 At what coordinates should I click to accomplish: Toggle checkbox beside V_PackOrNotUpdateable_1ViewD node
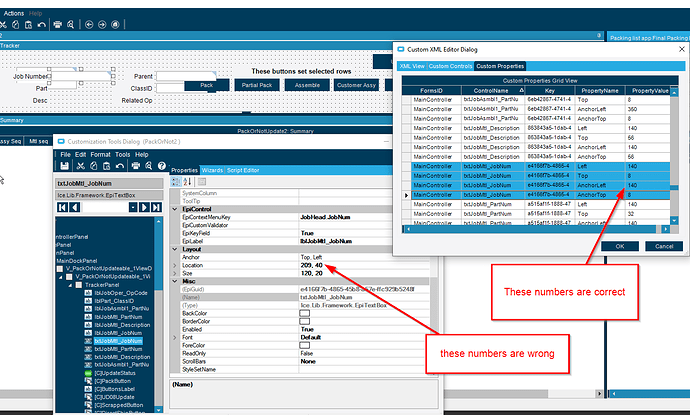point(60,269)
